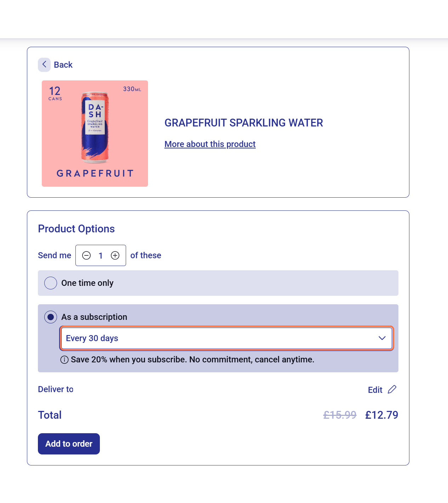
Task: Click the Add to order button
Action: pyautogui.click(x=69, y=444)
